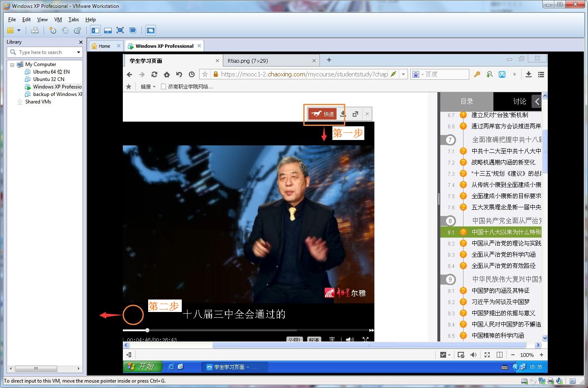Revert the VM to its snapshot
This screenshot has width=588, height=388.
click(65, 30)
